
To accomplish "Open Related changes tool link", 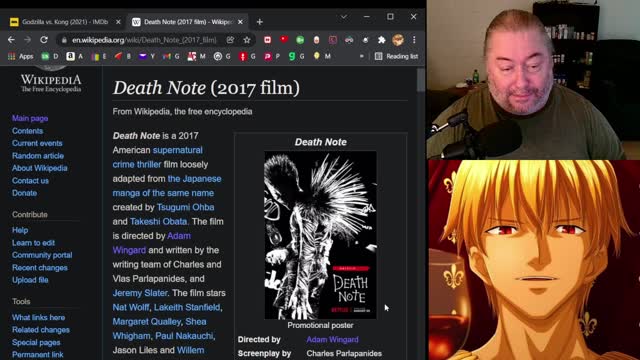I will coord(41,330).
